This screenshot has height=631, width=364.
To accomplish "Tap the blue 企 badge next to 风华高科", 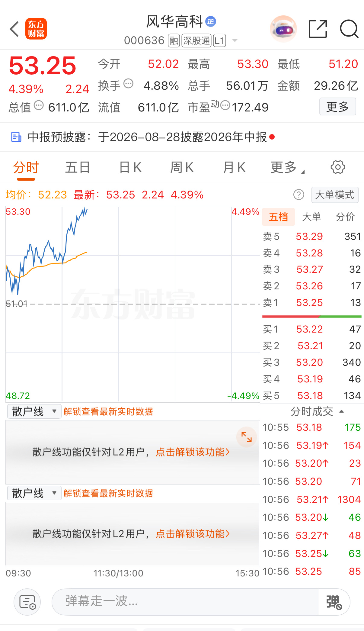I will (x=211, y=21).
